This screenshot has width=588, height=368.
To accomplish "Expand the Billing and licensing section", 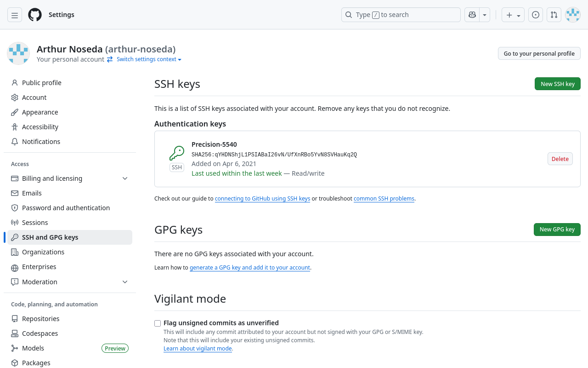I will coord(124,178).
